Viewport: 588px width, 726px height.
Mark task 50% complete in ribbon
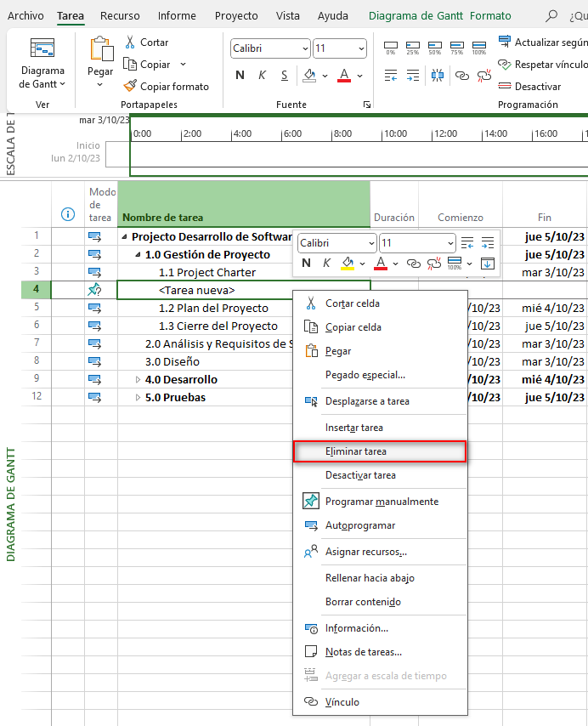tap(435, 48)
